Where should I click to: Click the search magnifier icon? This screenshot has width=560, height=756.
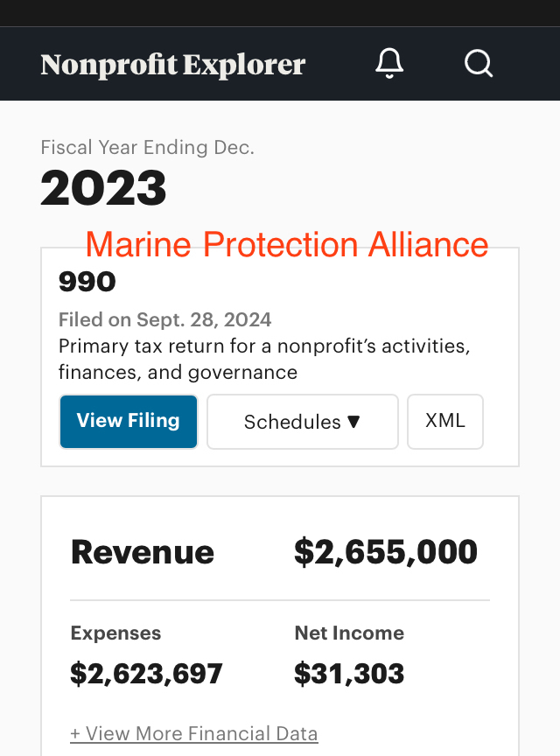point(479,64)
